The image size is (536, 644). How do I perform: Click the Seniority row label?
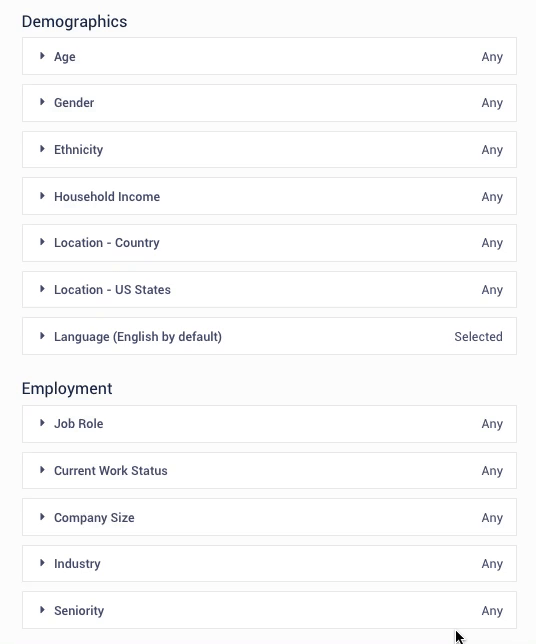[79, 611]
